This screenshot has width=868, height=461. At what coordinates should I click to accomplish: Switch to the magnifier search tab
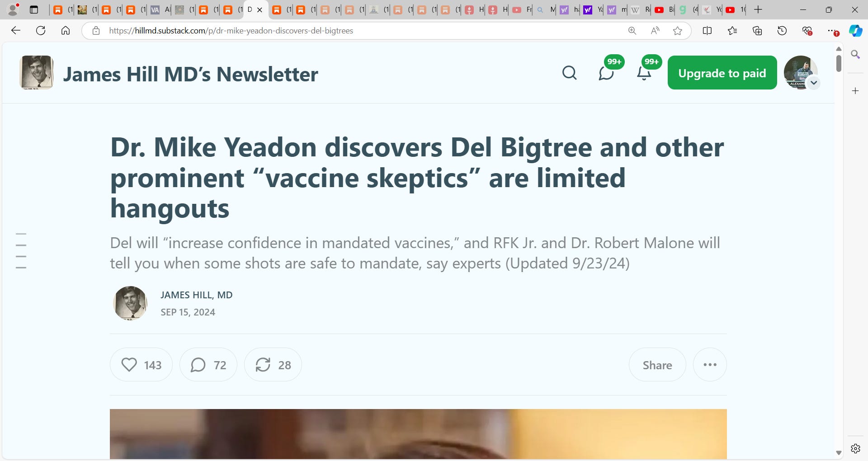point(545,9)
